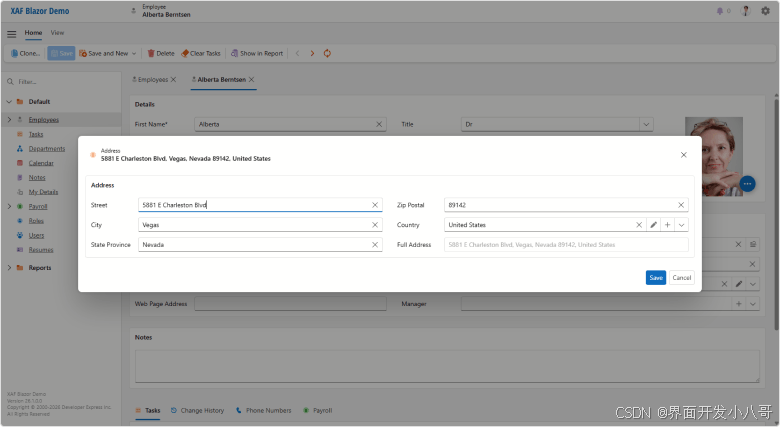Click the Delete toolbar button
Screen dimensions: 780x427
click(x=161, y=53)
